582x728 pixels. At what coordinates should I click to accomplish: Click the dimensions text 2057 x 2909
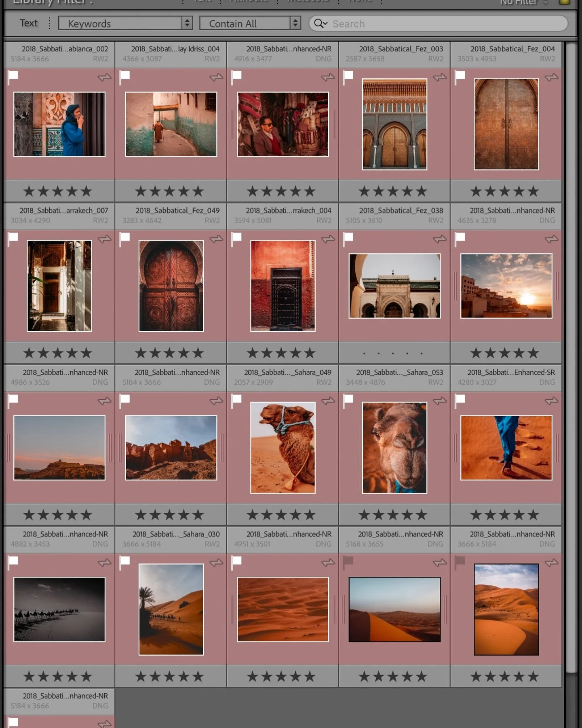(x=253, y=382)
